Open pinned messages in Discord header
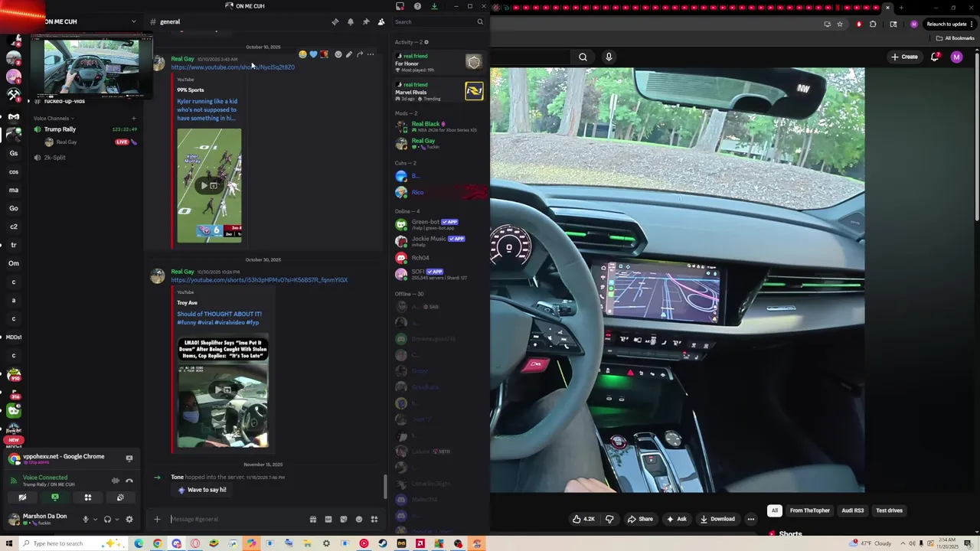This screenshot has width=980, height=551. coord(366,21)
